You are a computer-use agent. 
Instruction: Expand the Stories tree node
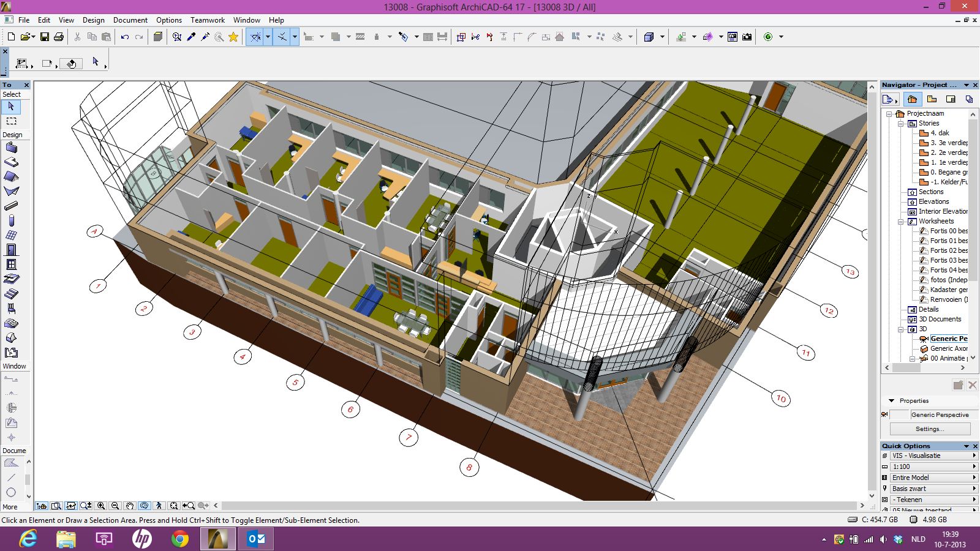(901, 124)
